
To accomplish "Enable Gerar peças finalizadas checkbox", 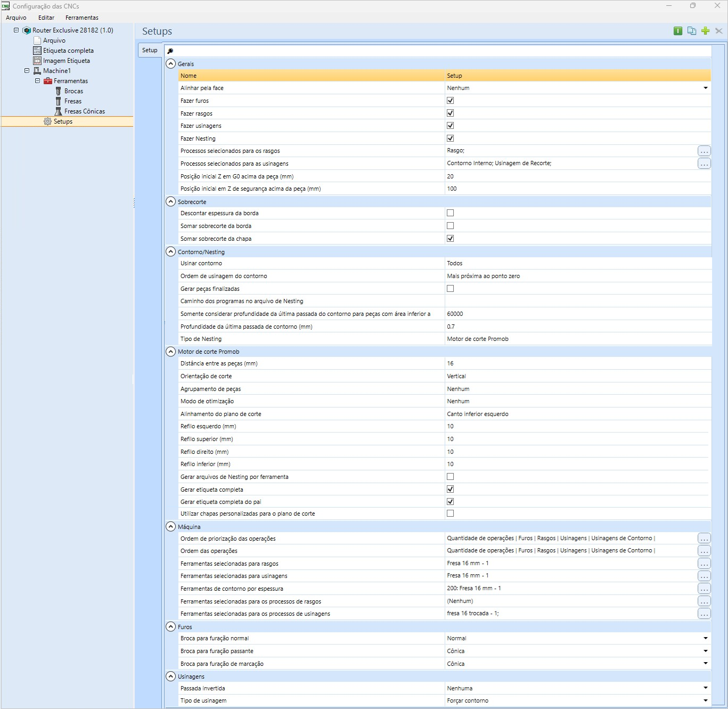I will (451, 289).
